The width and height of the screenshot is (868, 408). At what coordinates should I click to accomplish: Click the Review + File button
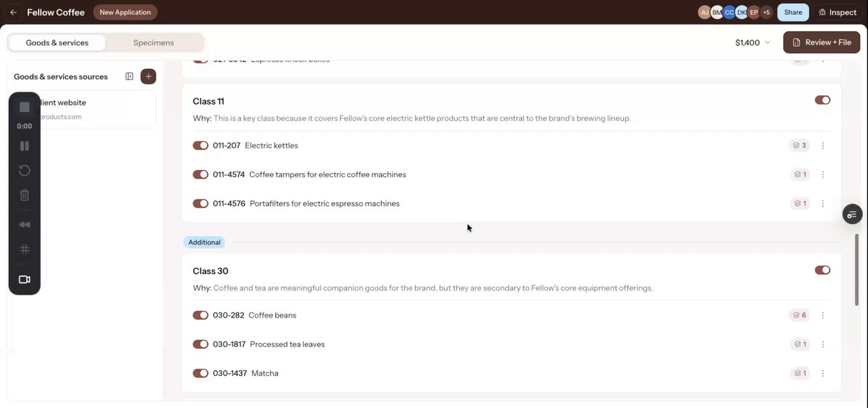[x=822, y=42]
